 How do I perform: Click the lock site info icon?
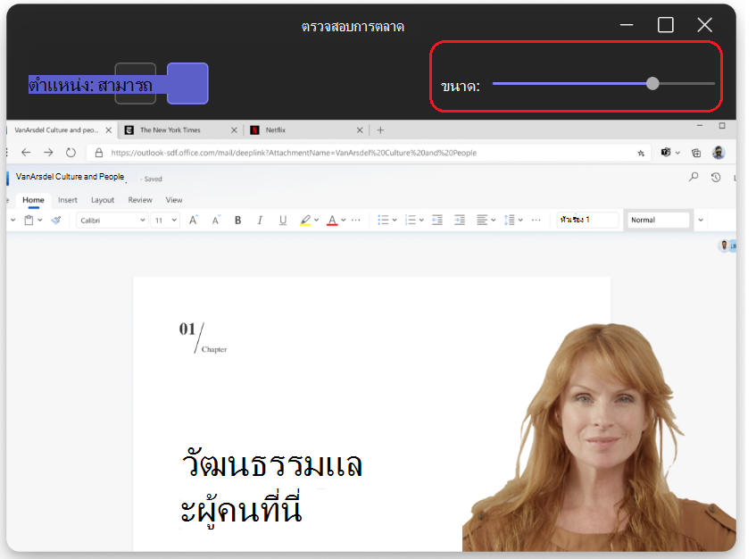(x=99, y=153)
